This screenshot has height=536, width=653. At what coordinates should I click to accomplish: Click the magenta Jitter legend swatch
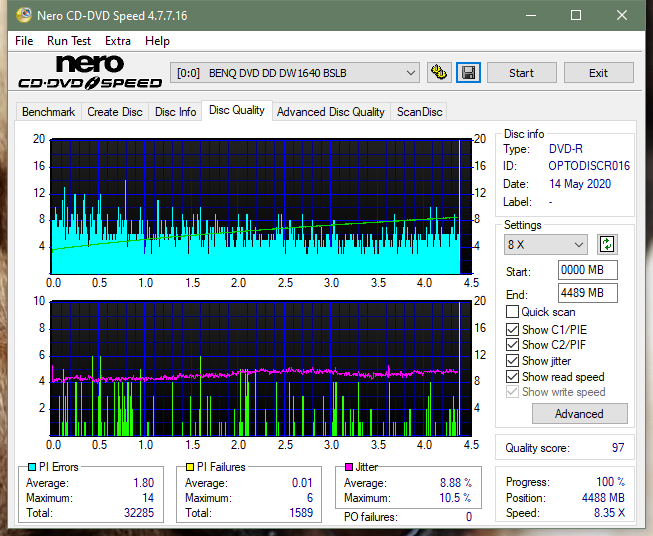click(349, 467)
